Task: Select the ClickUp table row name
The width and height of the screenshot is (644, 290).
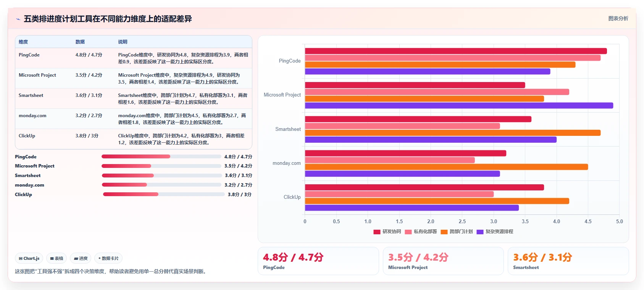Action: pyautogui.click(x=27, y=136)
